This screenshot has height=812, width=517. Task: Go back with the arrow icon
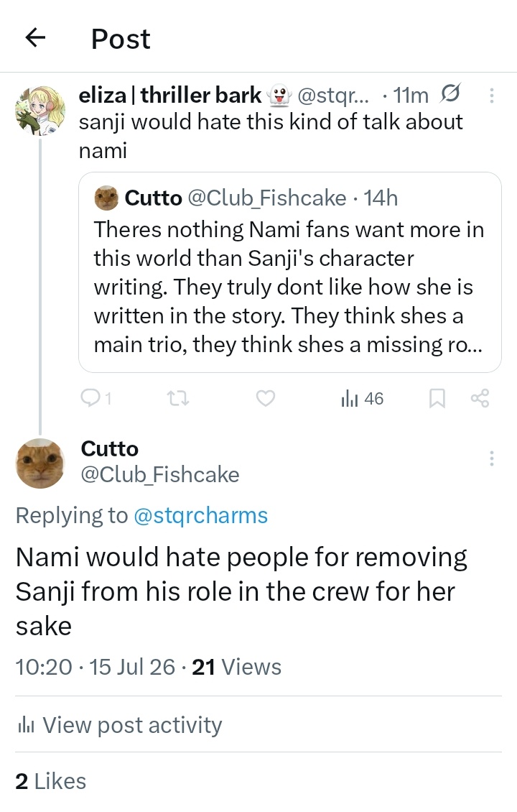[x=35, y=38]
